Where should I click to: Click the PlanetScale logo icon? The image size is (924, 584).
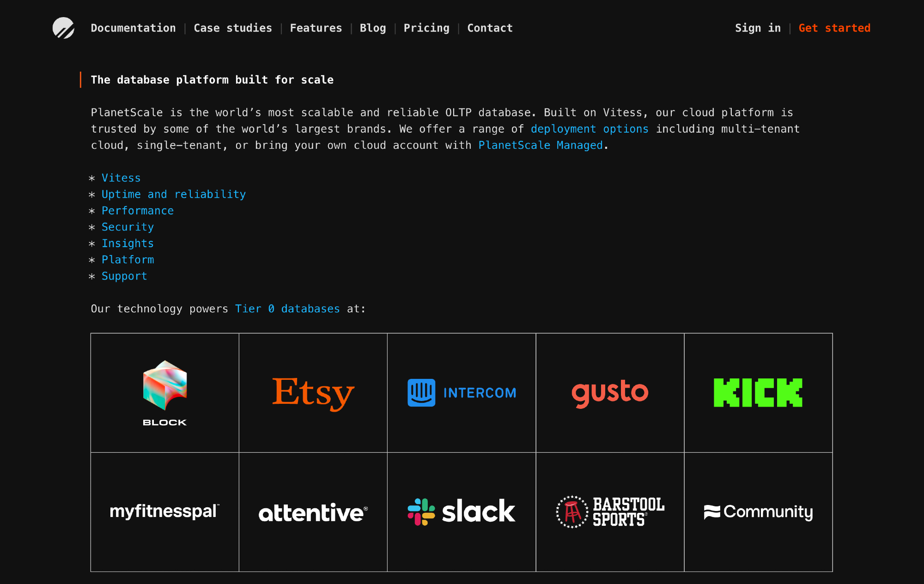[63, 28]
